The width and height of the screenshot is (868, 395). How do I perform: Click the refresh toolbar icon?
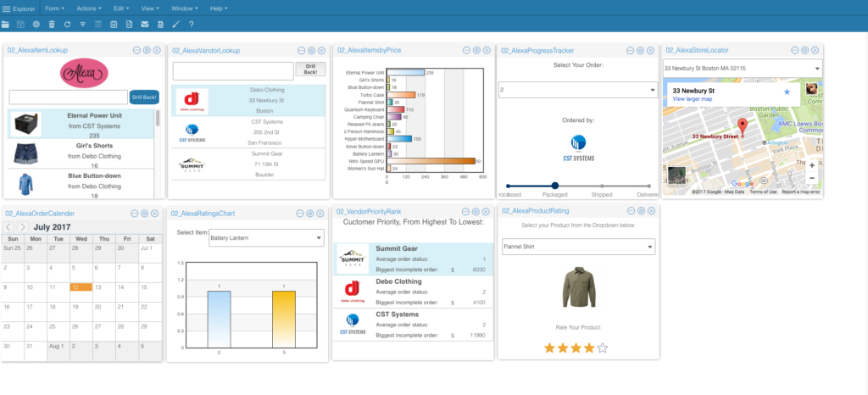pos(67,25)
